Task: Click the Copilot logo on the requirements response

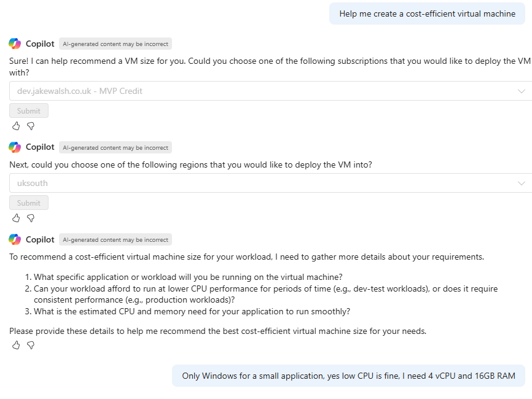Action: point(15,239)
